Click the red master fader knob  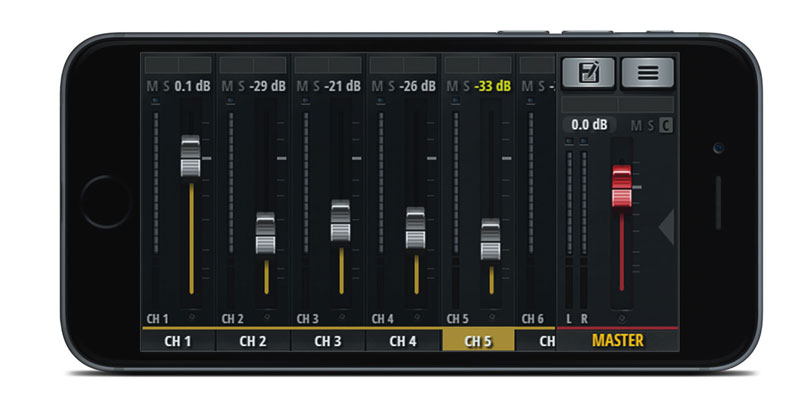622,186
